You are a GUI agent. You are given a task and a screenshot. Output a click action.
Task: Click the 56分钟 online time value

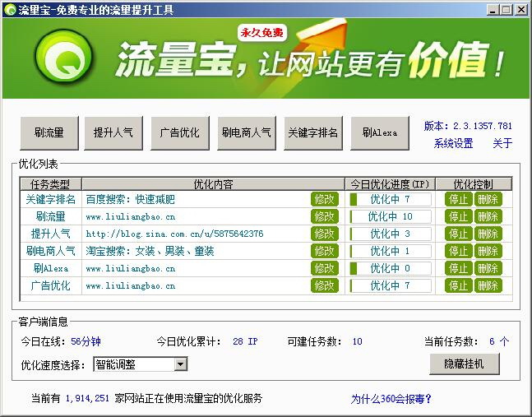[86, 341]
